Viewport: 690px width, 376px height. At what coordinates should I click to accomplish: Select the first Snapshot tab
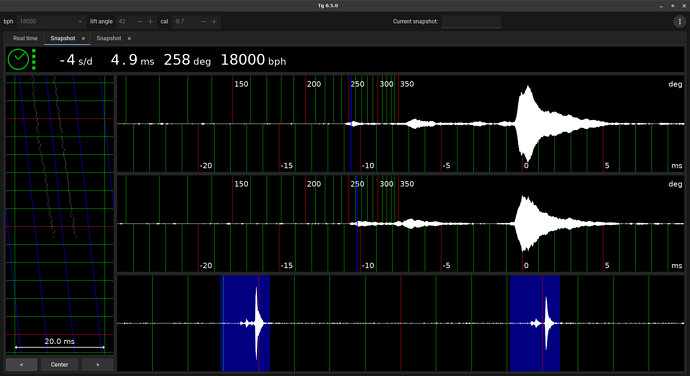63,38
